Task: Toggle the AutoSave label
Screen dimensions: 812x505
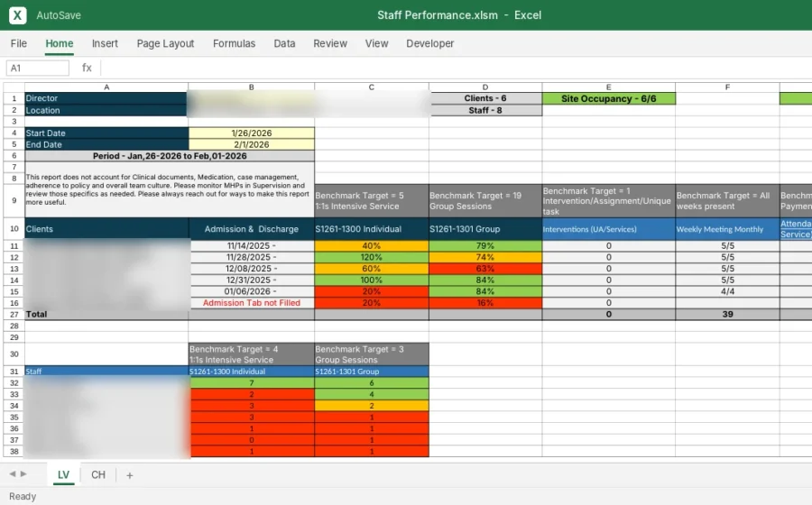Action: tap(59, 15)
